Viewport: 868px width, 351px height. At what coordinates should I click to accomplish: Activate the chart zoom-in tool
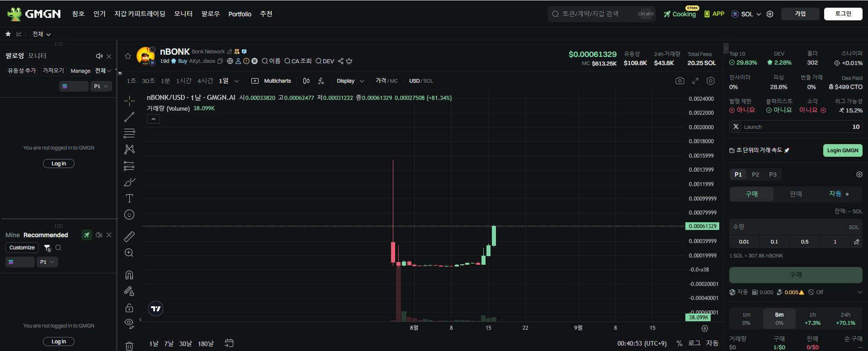(129, 253)
